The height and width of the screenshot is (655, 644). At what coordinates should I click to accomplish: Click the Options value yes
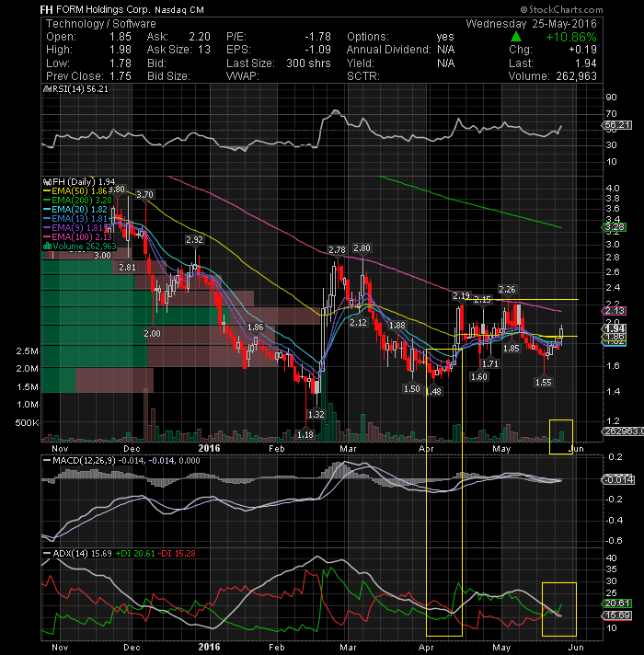[x=445, y=37]
